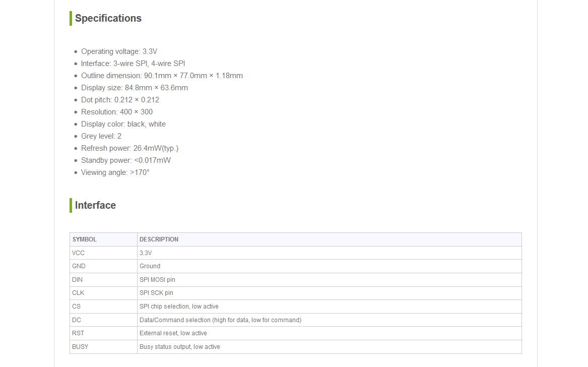This screenshot has height=367, width=588.
Task: Click the '3.3V' description cell
Action: click(329, 253)
